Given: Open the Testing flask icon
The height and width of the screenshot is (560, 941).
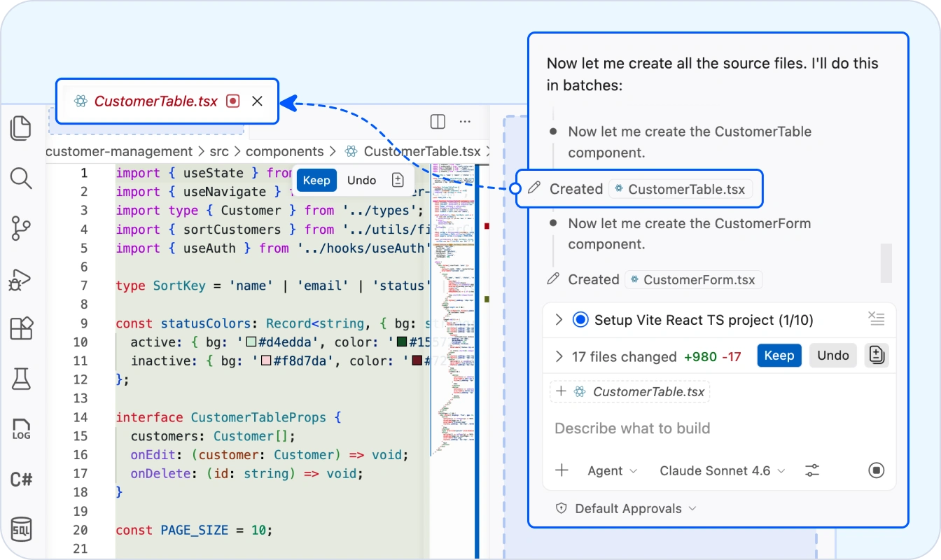Looking at the screenshot, I should point(22,379).
